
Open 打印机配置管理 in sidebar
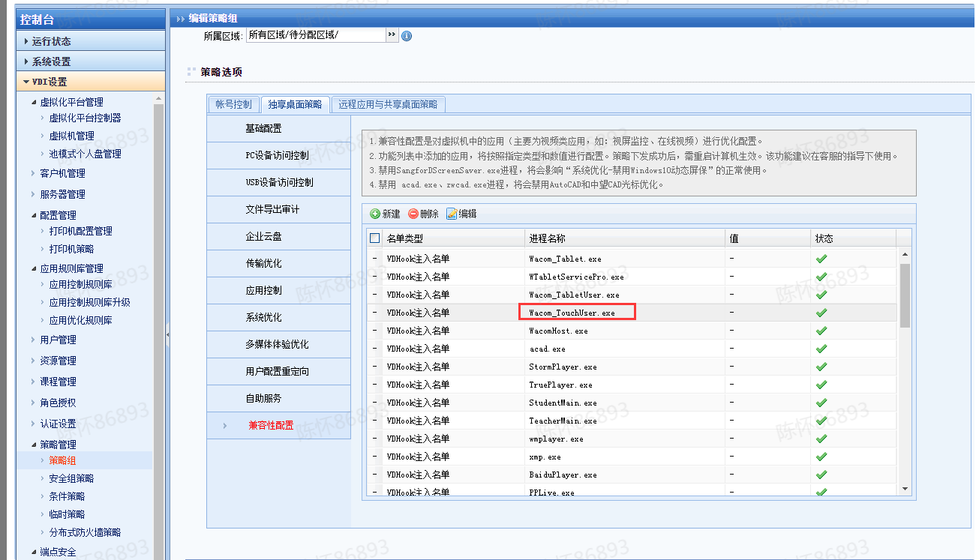coord(80,231)
